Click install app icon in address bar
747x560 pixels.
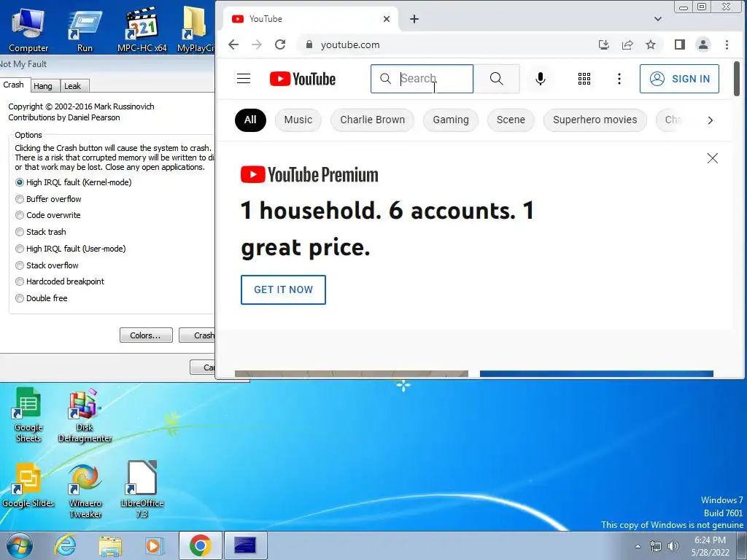pyautogui.click(x=604, y=44)
